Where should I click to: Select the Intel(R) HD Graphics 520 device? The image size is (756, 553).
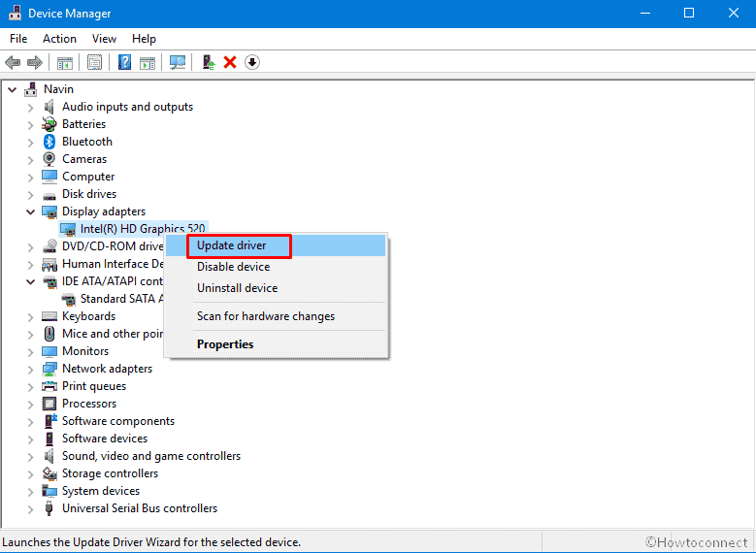(142, 229)
